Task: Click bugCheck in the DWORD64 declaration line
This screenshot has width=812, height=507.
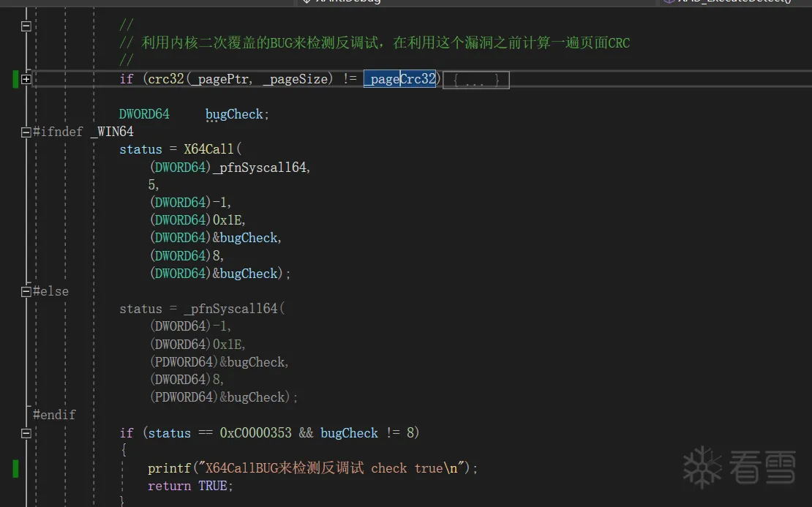Action: [234, 114]
